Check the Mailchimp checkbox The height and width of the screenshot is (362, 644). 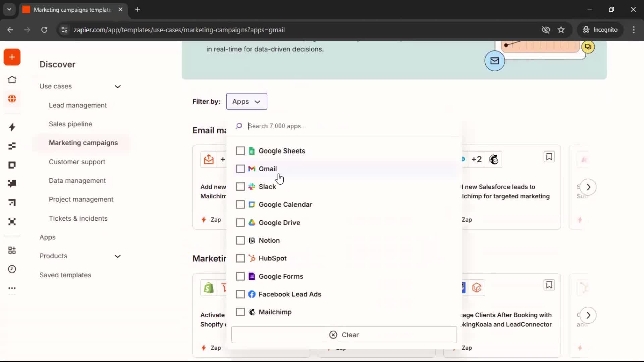point(240,312)
